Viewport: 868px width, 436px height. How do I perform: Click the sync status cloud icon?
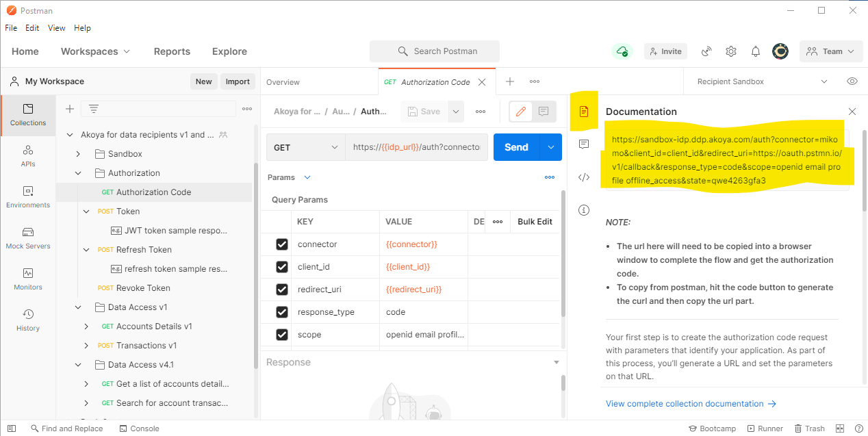click(622, 51)
